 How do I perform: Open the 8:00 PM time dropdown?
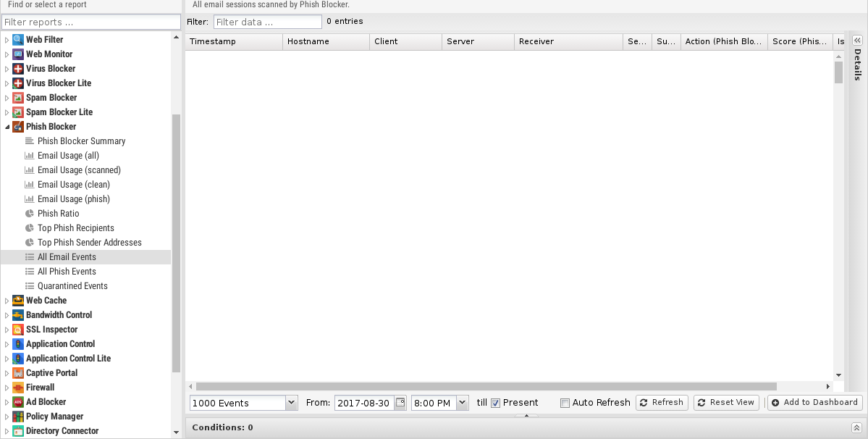462,403
